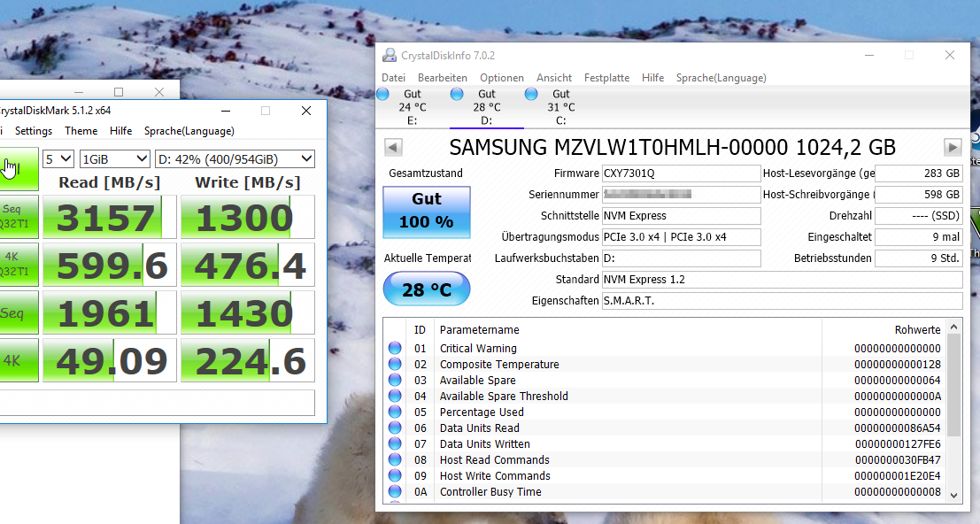The image size is (980, 524).
Task: Select the Composite Temperature row
Action: [x=665, y=364]
